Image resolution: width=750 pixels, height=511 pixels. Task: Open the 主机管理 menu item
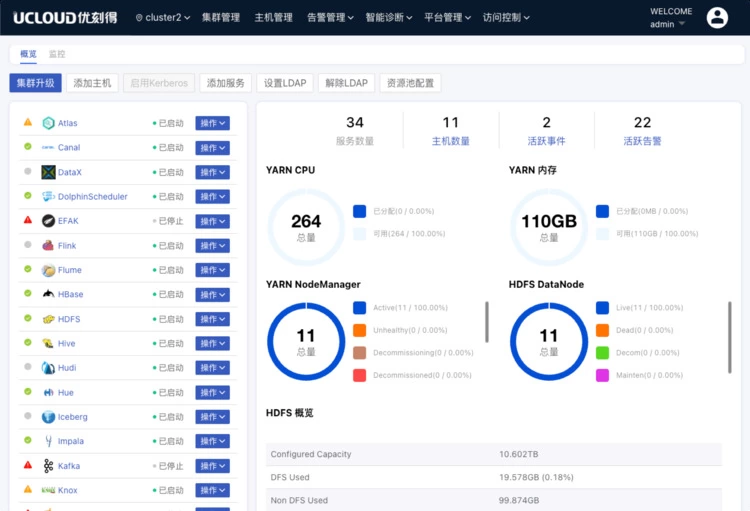point(273,18)
